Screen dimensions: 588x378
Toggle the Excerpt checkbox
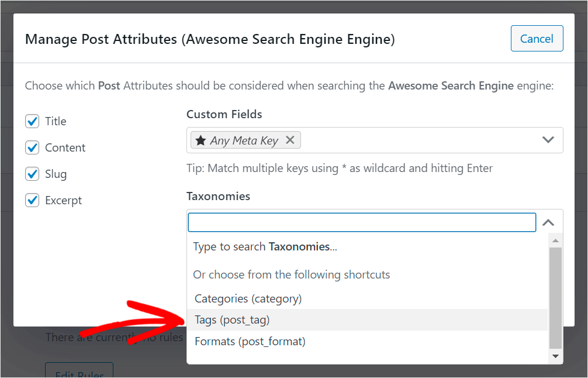pos(32,200)
